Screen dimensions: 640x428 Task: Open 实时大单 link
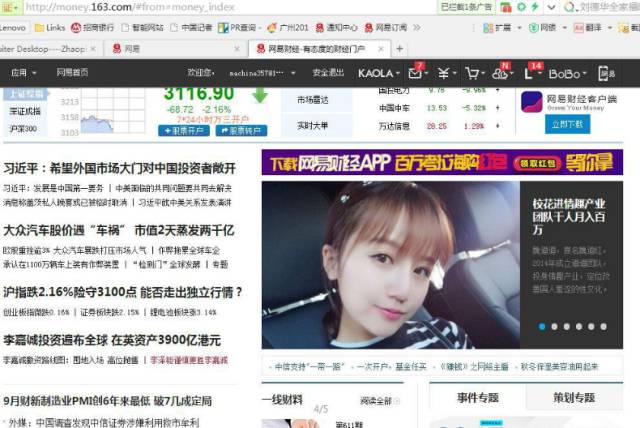[x=313, y=126]
